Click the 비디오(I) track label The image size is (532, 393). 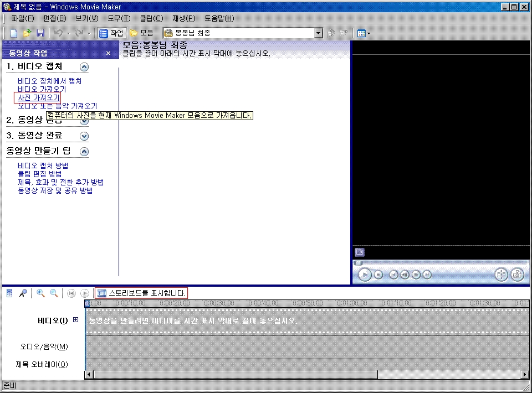[x=53, y=320]
